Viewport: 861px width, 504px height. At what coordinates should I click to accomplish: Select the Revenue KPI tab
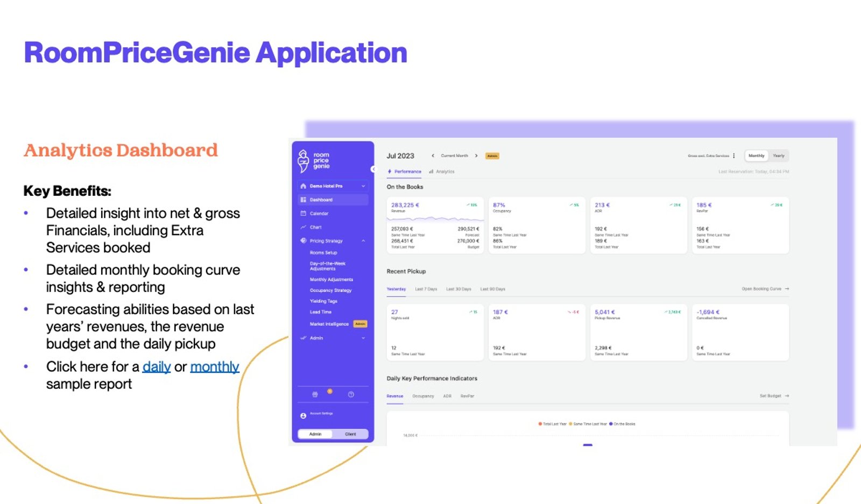click(x=395, y=396)
